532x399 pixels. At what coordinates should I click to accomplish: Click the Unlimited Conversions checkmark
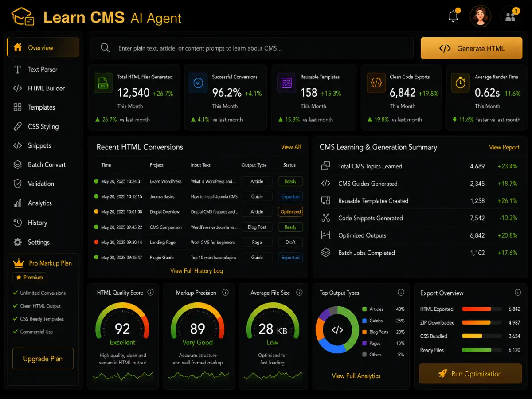(x=15, y=293)
